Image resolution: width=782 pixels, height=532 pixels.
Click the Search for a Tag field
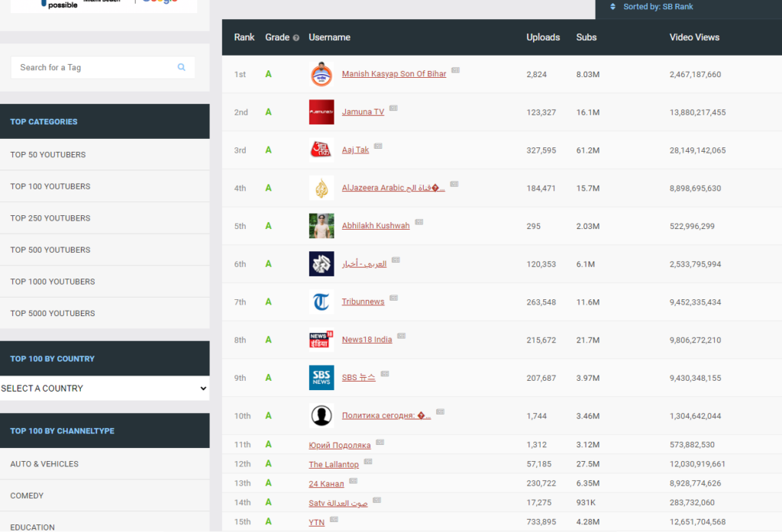103,67
